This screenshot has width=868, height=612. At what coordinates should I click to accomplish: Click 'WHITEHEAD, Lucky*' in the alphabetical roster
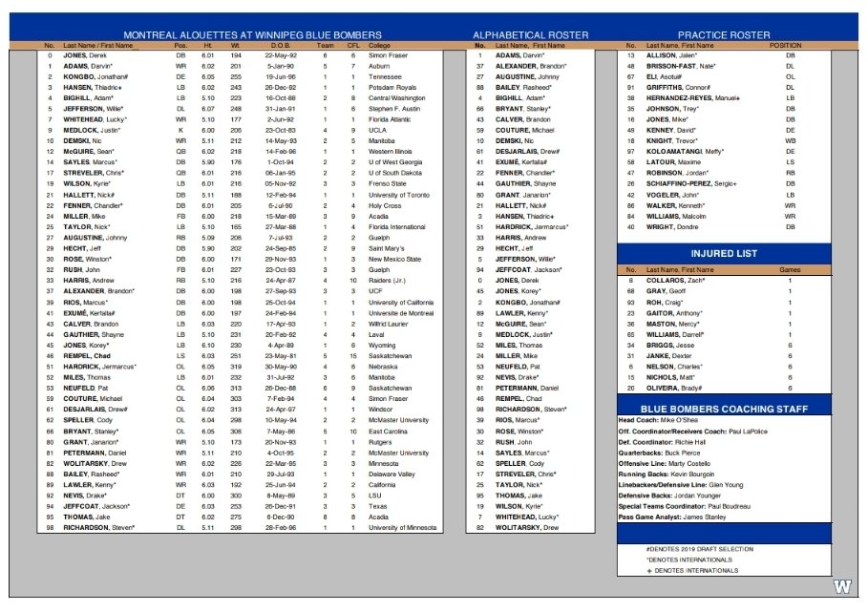[527, 517]
